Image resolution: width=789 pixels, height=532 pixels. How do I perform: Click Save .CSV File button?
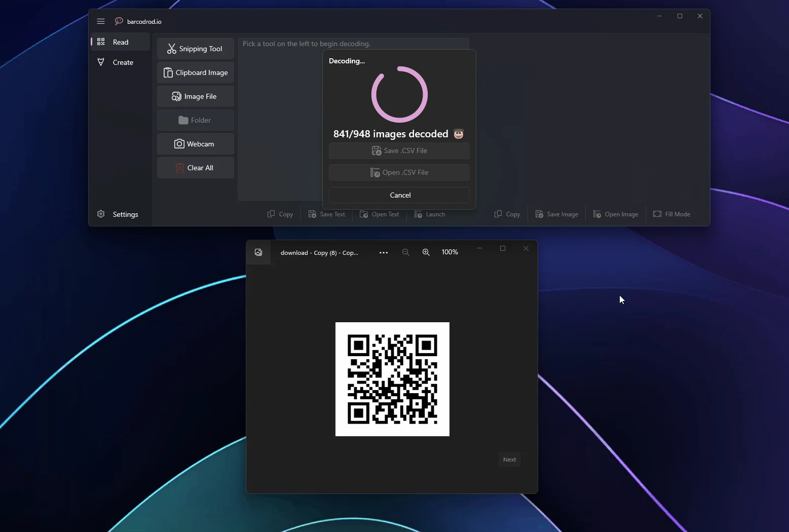pyautogui.click(x=399, y=150)
